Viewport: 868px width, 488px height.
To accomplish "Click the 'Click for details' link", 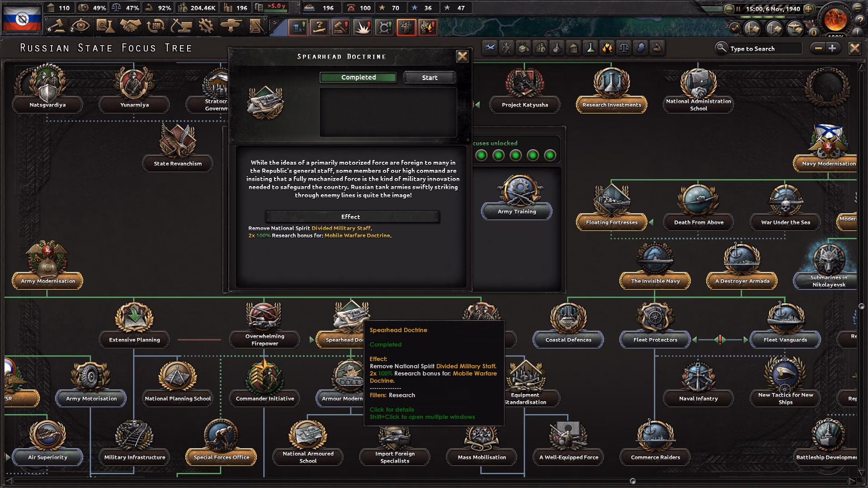I will pyautogui.click(x=392, y=409).
